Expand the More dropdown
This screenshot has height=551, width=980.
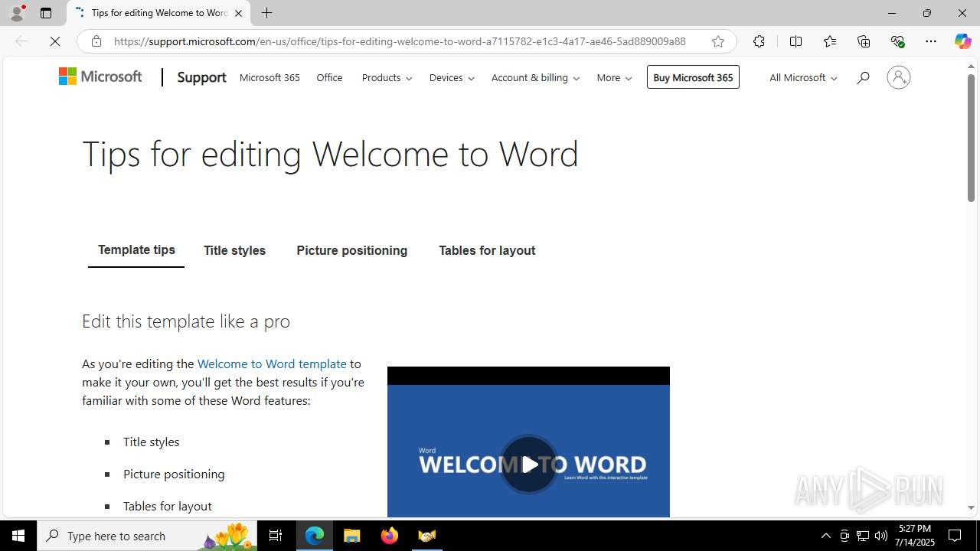pos(614,77)
